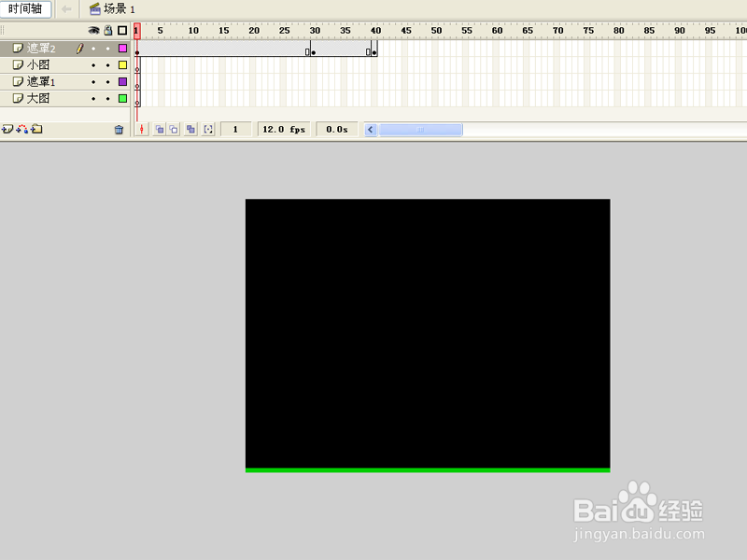Image resolution: width=747 pixels, height=560 pixels.
Task: Click the layer page icon of 遮罩2
Action: coord(18,49)
